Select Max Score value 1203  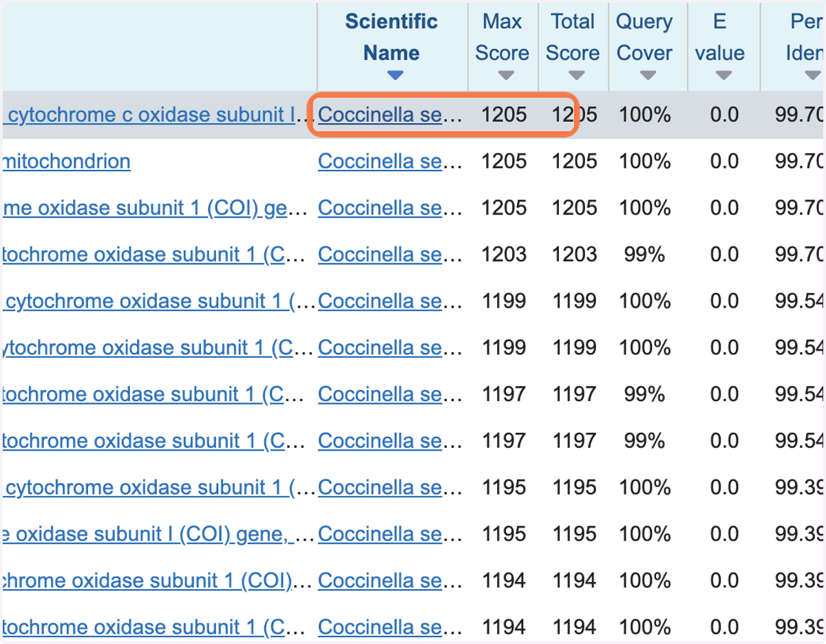pos(504,255)
